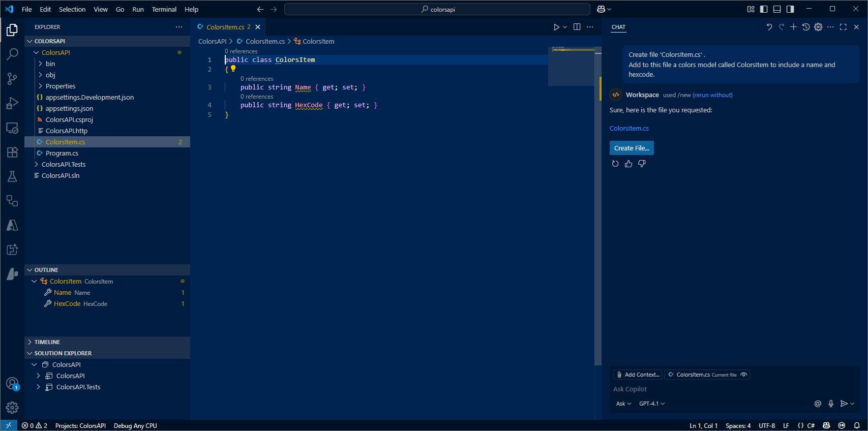Click the microphone voice input icon

click(831, 404)
